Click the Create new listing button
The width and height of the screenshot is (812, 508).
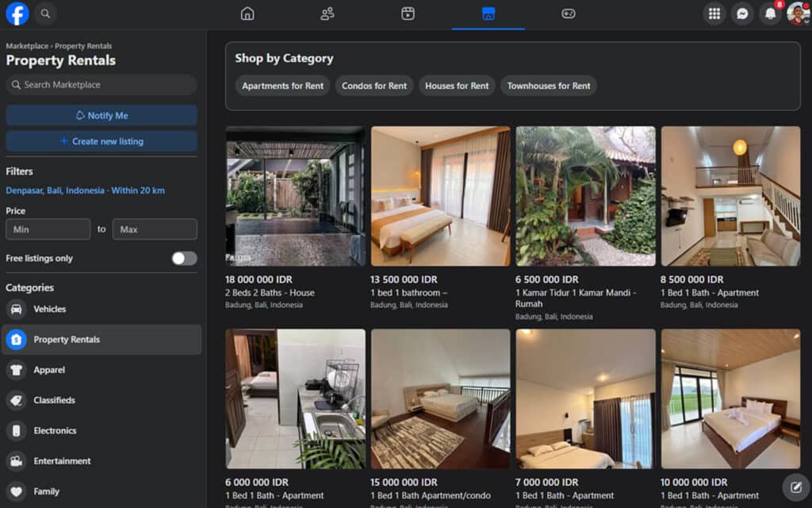[101, 141]
